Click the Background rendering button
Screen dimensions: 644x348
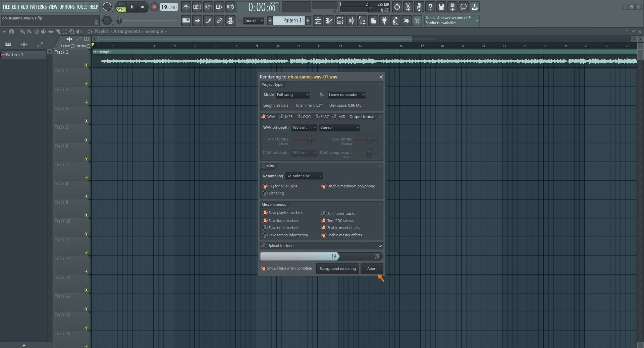click(x=337, y=269)
